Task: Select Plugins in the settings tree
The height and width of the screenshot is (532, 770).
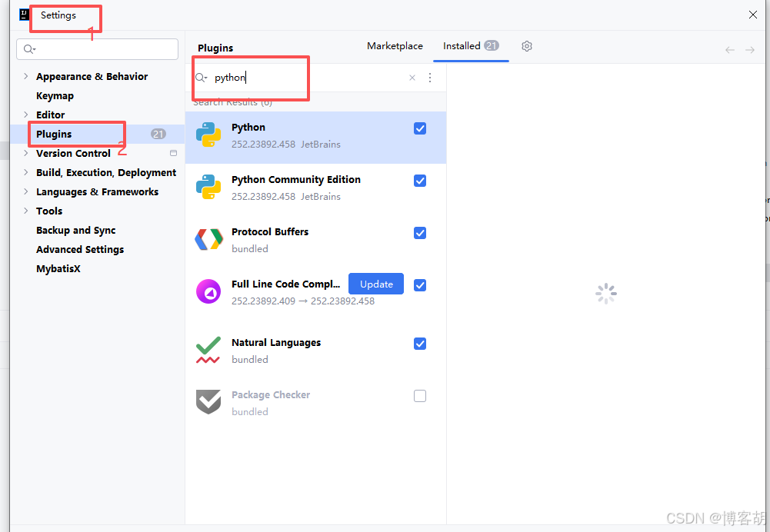Action: click(x=97, y=134)
